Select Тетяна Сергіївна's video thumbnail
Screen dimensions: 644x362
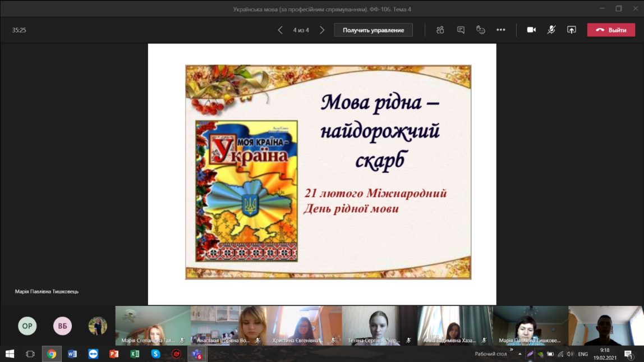pyautogui.click(x=379, y=326)
